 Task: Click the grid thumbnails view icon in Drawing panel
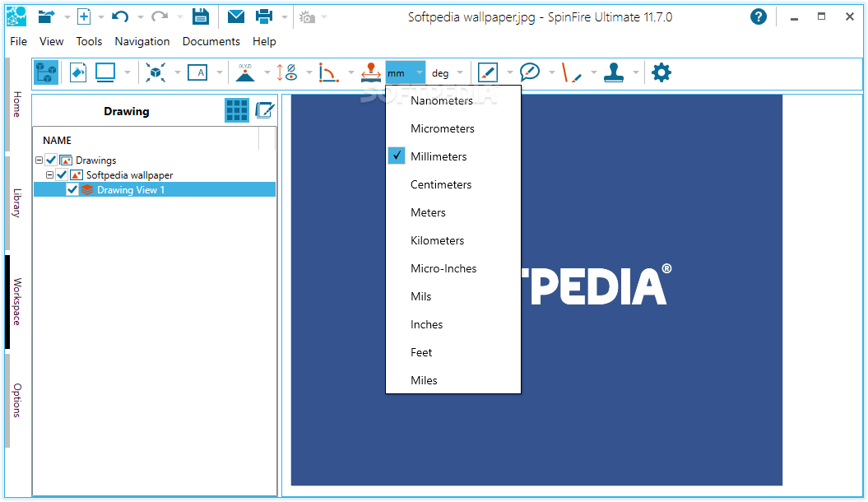tap(237, 111)
